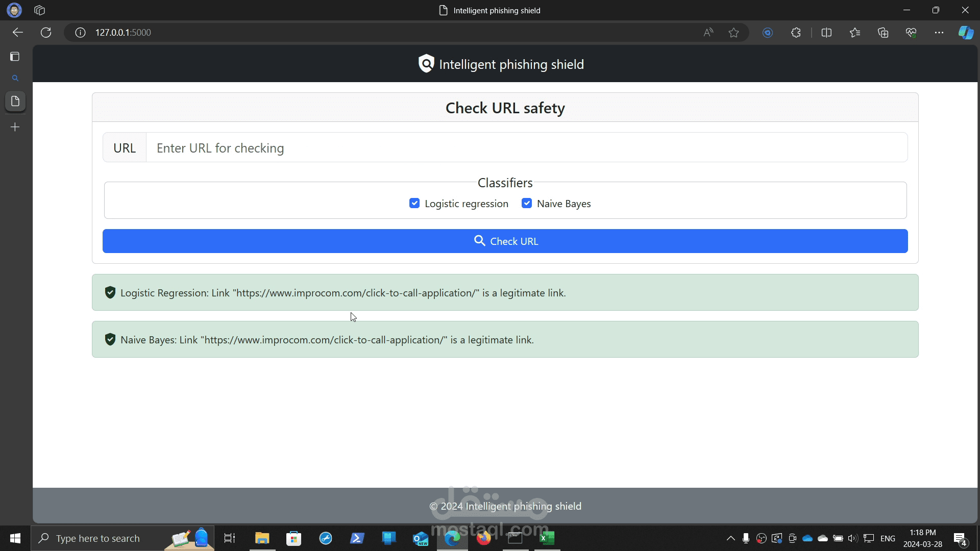This screenshot has width=980, height=551.
Task: Click the site information icon in address bar
Action: (80, 33)
